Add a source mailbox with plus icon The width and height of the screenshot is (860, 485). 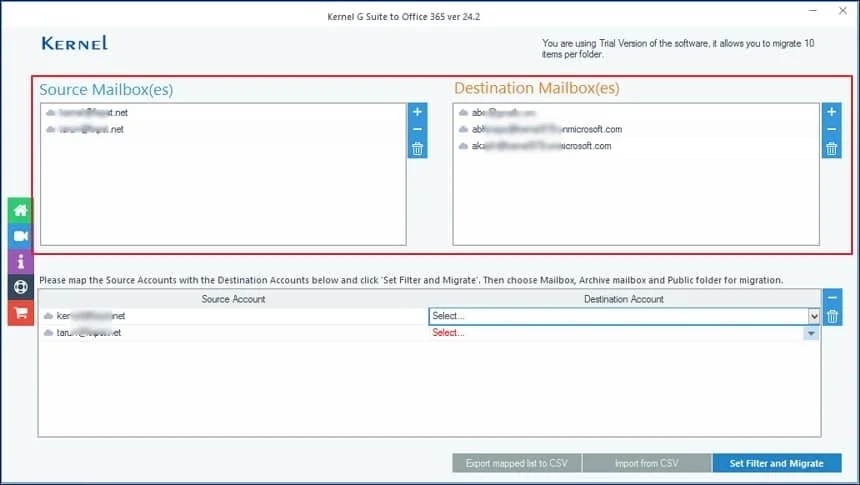pos(417,112)
